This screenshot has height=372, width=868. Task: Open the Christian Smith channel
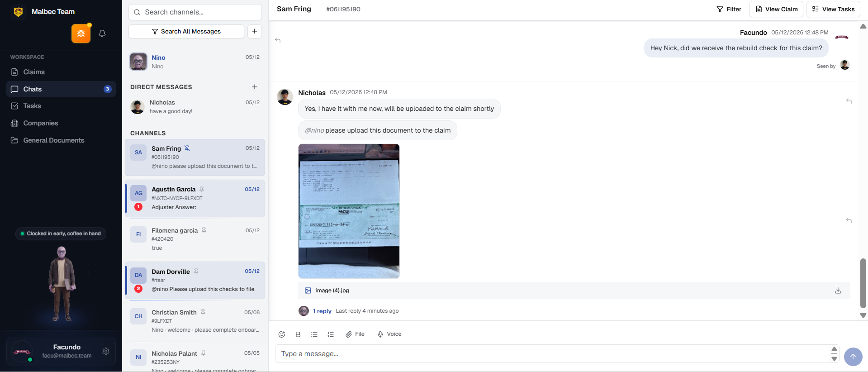(x=195, y=321)
